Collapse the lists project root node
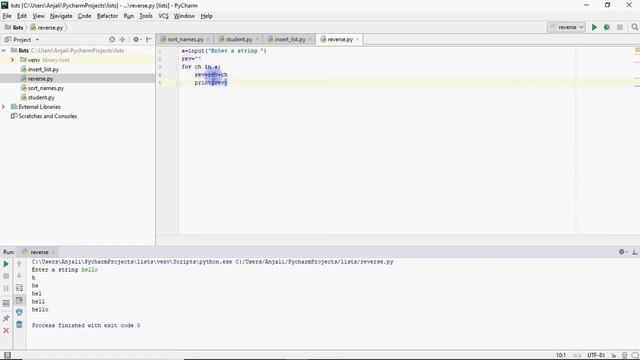640x360 pixels. tap(4, 50)
